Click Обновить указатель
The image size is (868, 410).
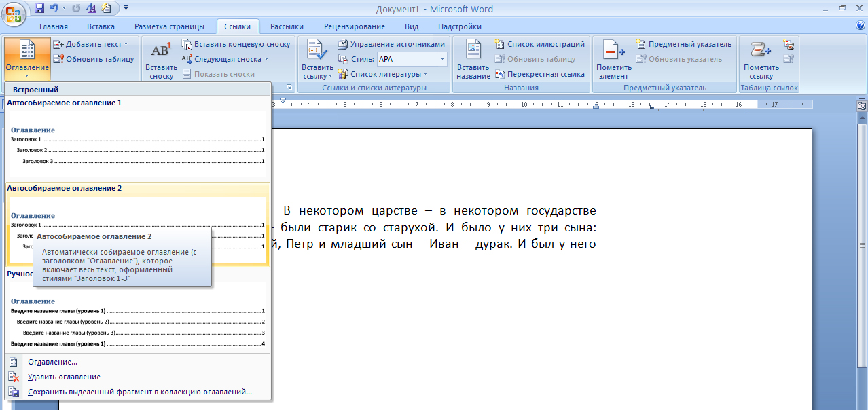tap(679, 59)
